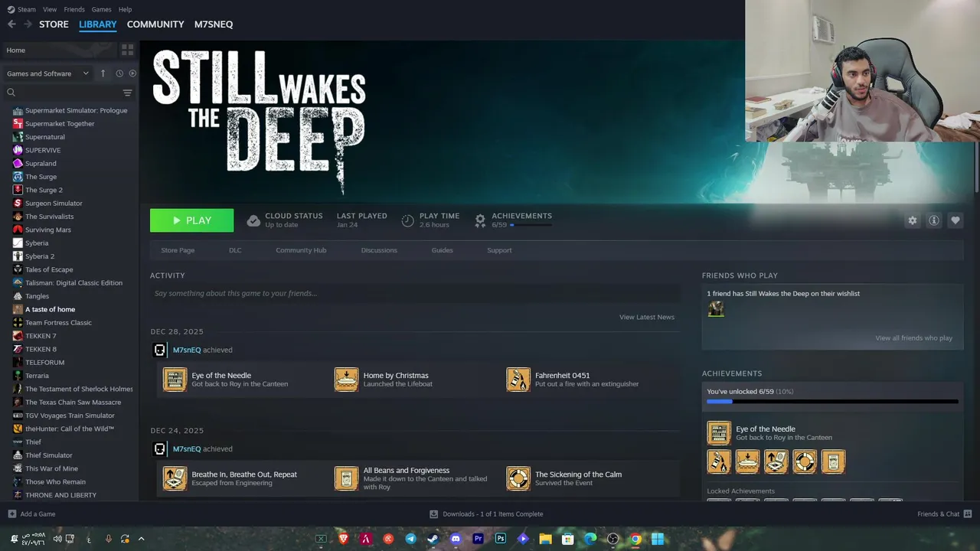Click the lifebuoy badge in the Achievements panel
The image size is (980, 551).
pos(805,461)
